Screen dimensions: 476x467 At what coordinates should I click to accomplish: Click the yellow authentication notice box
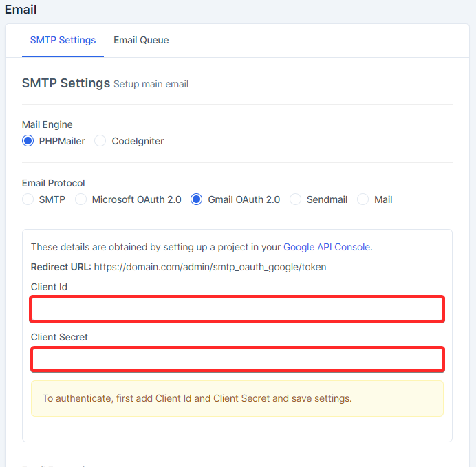point(237,398)
